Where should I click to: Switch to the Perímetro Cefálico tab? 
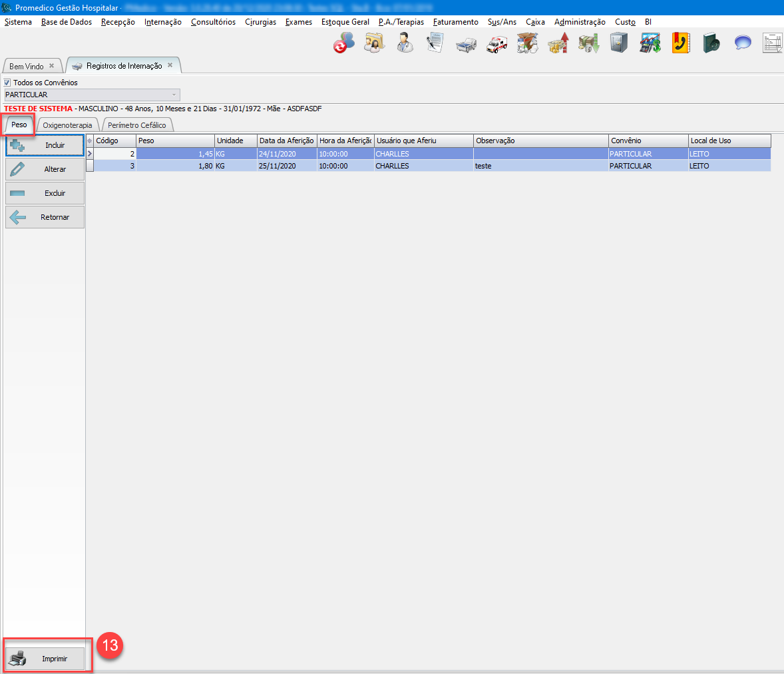click(136, 125)
